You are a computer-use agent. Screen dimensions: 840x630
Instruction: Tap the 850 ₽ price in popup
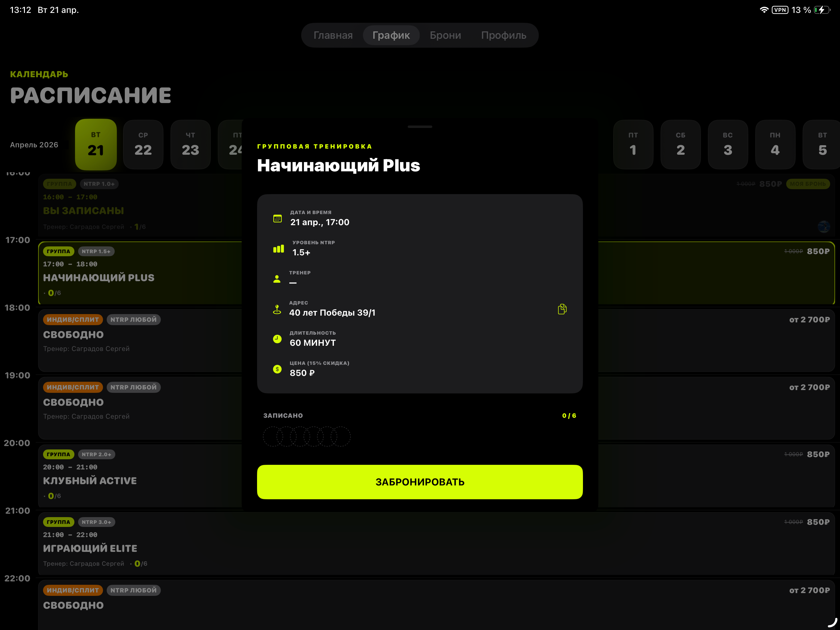tap(302, 373)
